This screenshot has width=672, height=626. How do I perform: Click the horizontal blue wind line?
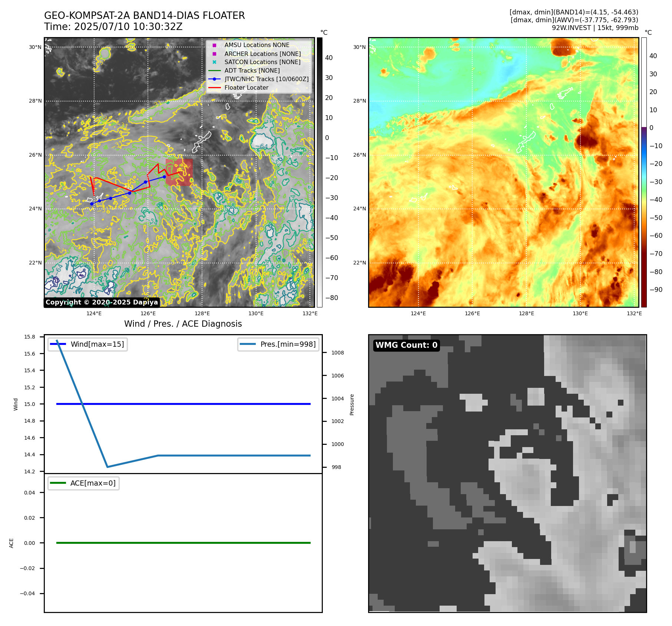pos(183,404)
